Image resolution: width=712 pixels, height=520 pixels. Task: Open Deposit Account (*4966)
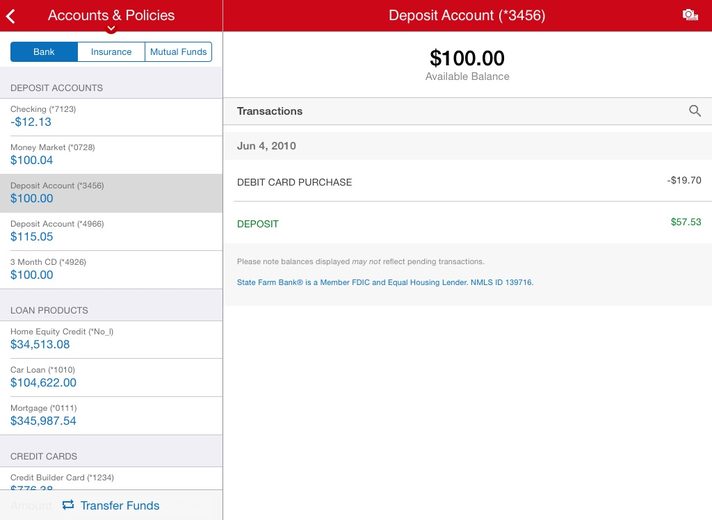point(111,231)
